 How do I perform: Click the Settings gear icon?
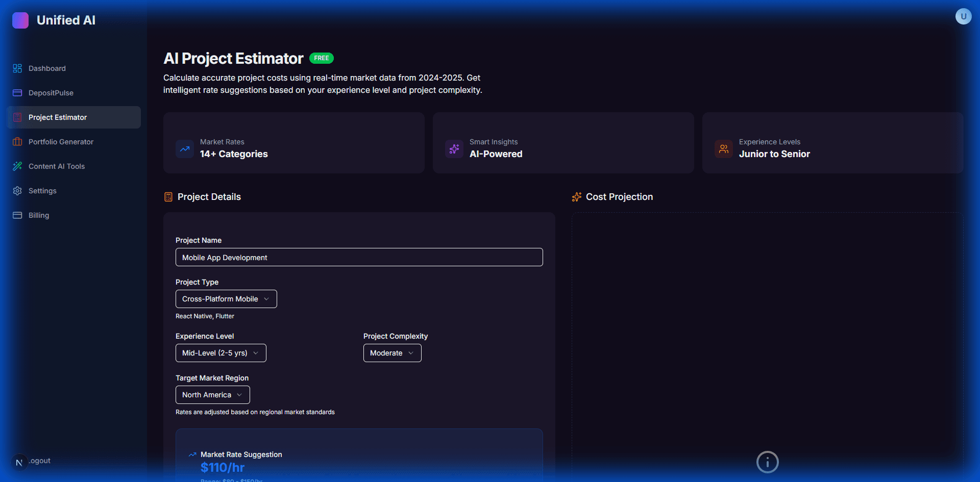tap(17, 190)
